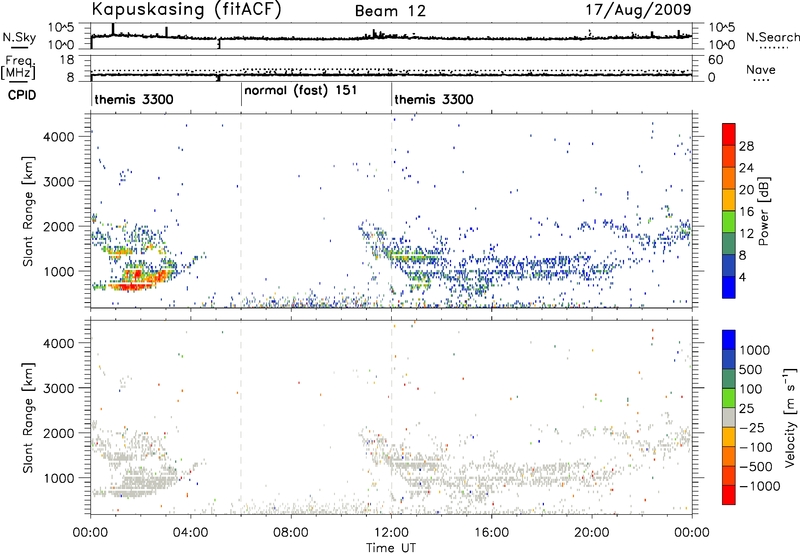Click the '18' frequency axis tick

(67, 60)
